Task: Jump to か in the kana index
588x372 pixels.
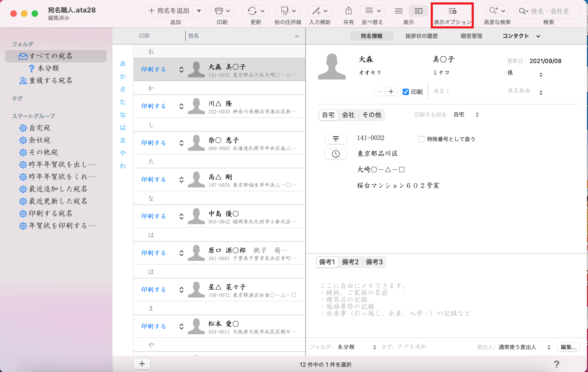Action: [x=123, y=77]
